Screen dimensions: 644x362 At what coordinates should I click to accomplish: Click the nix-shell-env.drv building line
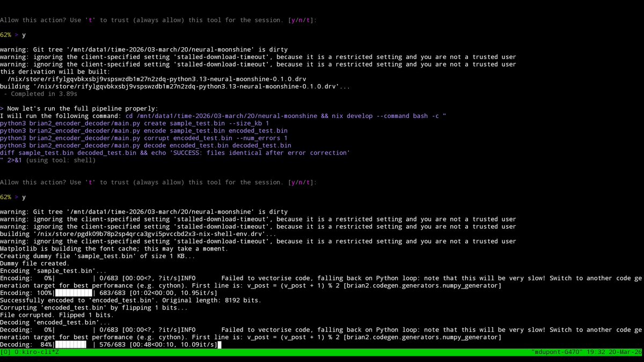pos(138,234)
